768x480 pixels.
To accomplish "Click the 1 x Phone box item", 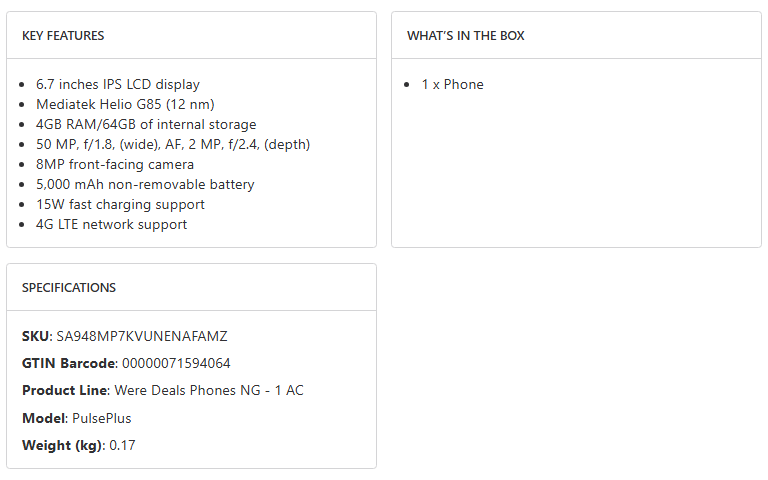I will 452,85.
